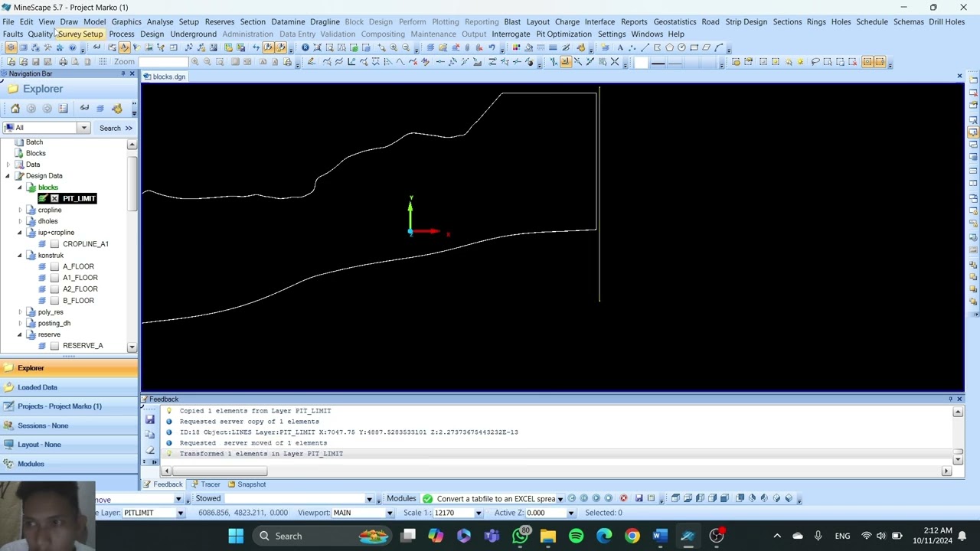Open the Viewport MAIN dropdown
Image resolution: width=980 pixels, height=551 pixels.
(389, 513)
